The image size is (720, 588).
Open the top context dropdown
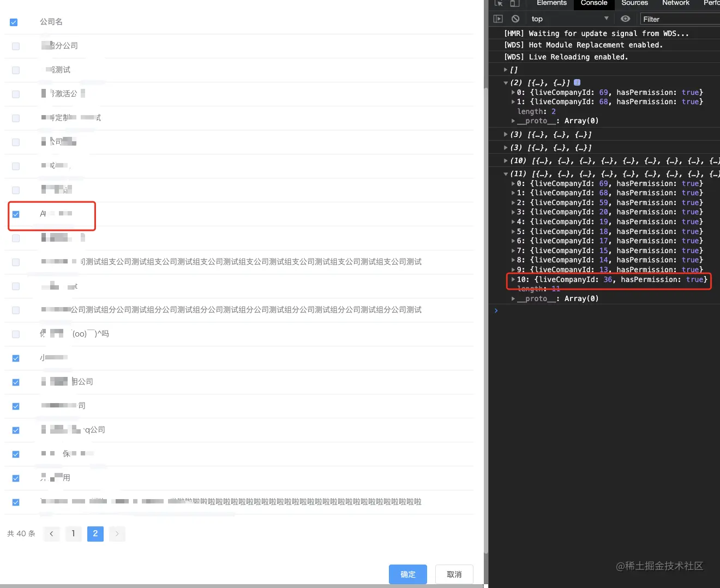pyautogui.click(x=569, y=19)
